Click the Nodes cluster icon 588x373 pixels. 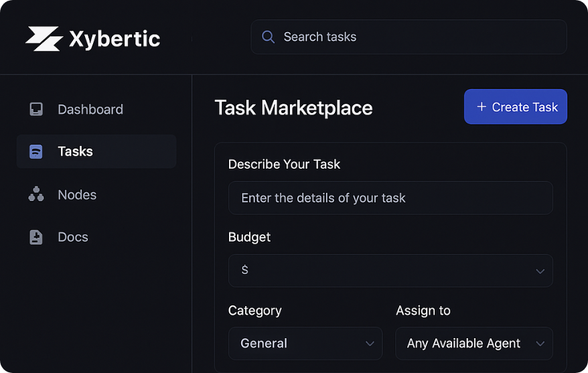(36, 195)
